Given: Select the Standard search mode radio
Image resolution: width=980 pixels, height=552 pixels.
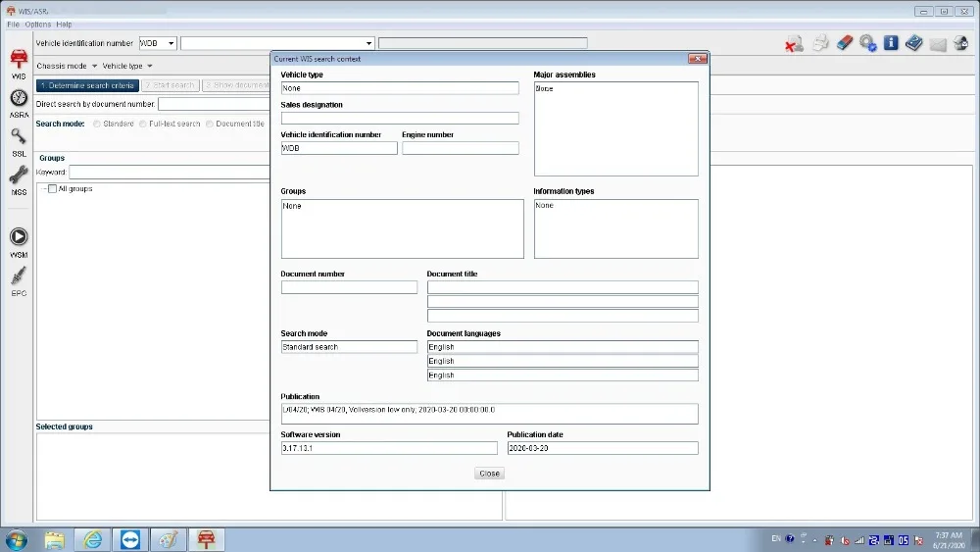Looking at the screenshot, I should 97,124.
